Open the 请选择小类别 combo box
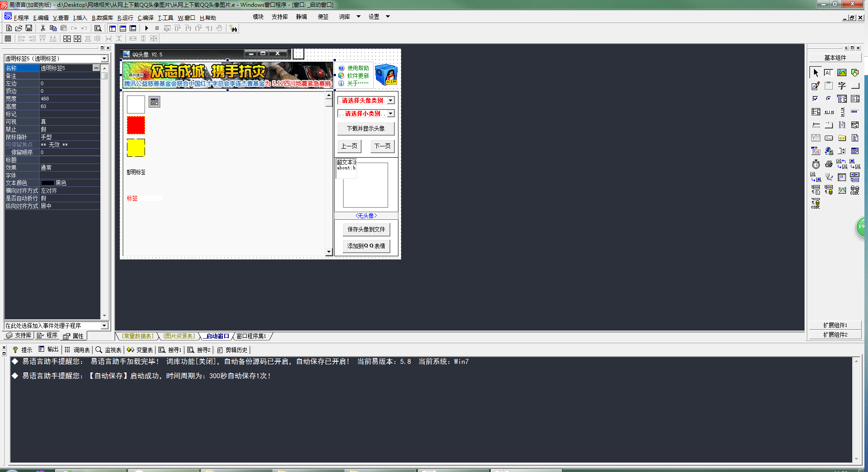This screenshot has height=472, width=868. pyautogui.click(x=391, y=113)
